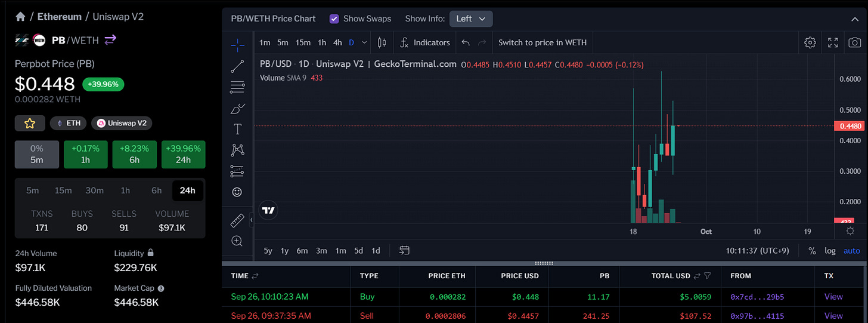Select the trend line drawing tool
The width and height of the screenshot is (868, 323).
point(237,66)
